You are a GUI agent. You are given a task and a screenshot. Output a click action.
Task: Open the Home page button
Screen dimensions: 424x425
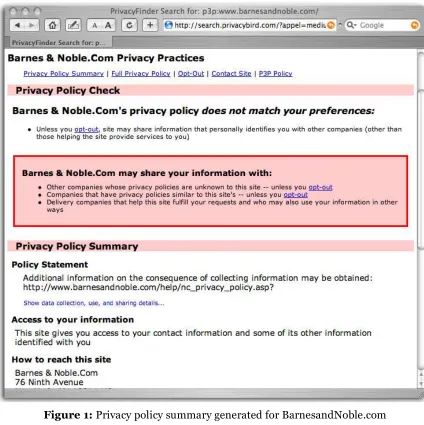pyautogui.click(x=52, y=25)
